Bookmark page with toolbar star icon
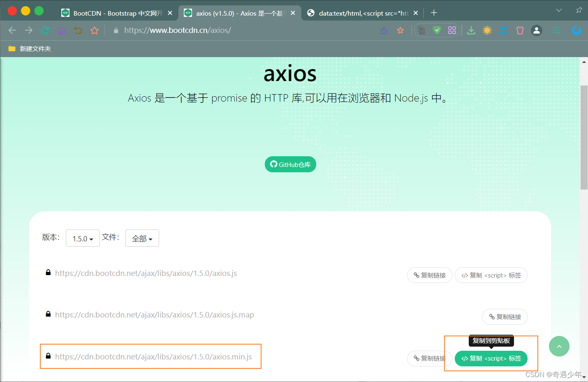 [95, 30]
